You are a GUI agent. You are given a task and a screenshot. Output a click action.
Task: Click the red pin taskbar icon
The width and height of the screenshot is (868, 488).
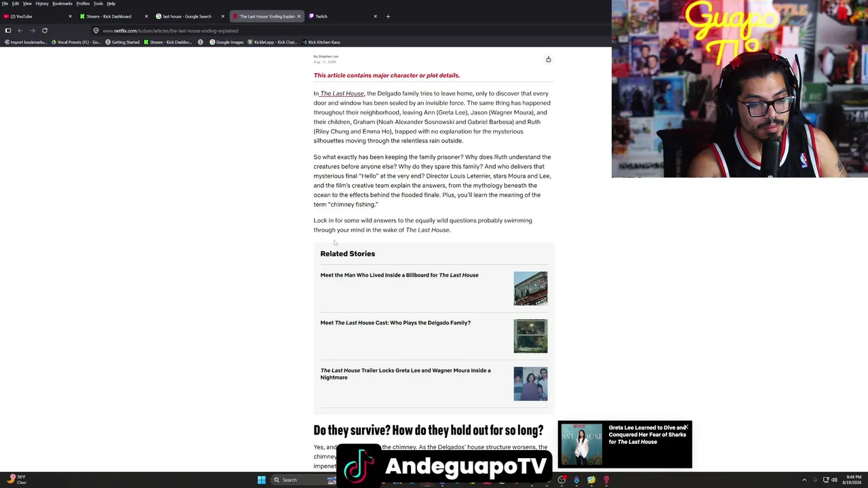pyautogui.click(x=606, y=480)
